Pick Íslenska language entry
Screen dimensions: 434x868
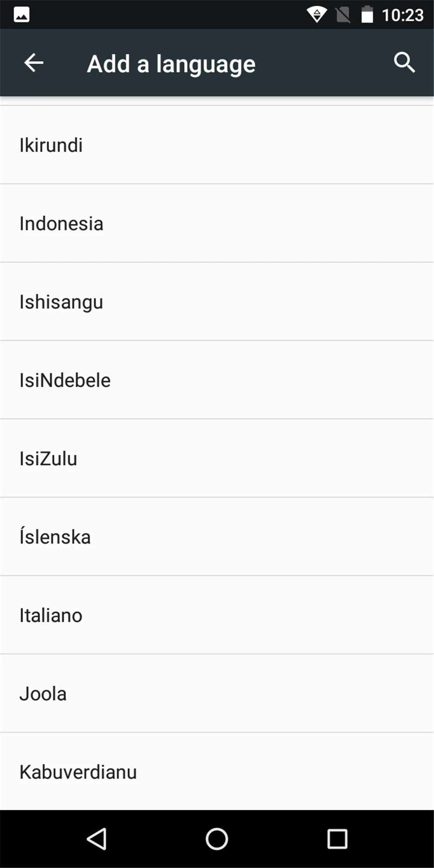click(217, 537)
